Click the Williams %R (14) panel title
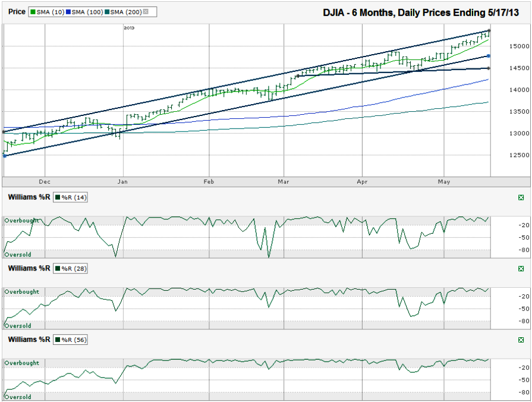The image size is (532, 402). (x=29, y=197)
